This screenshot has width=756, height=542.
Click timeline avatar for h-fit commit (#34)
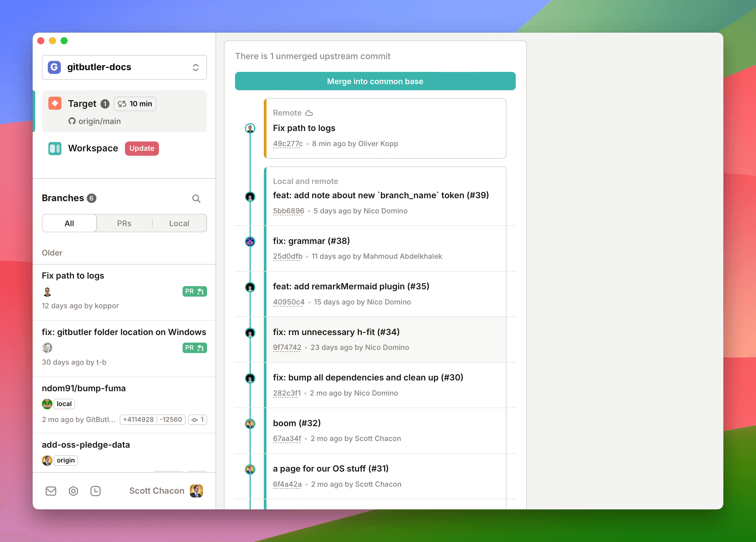click(250, 333)
